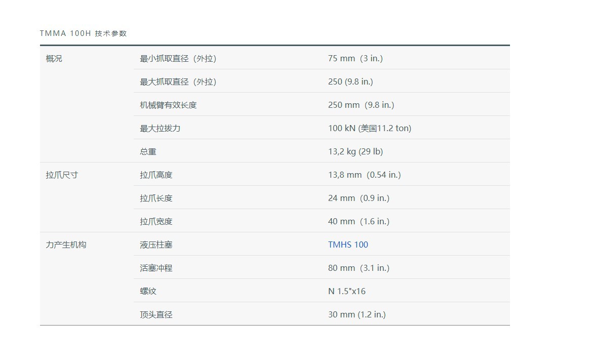Viewport: 590px width, 364px height.
Task: Click the 13,2 kg (29 lb) value
Action: (x=355, y=151)
